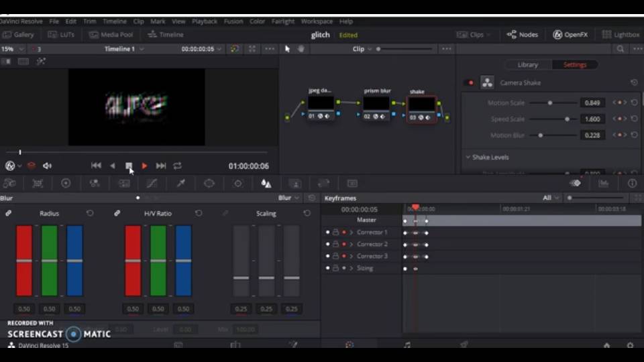644x362 pixels.
Task: Expand the Corrector 1 keyframe track
Action: pos(352,233)
